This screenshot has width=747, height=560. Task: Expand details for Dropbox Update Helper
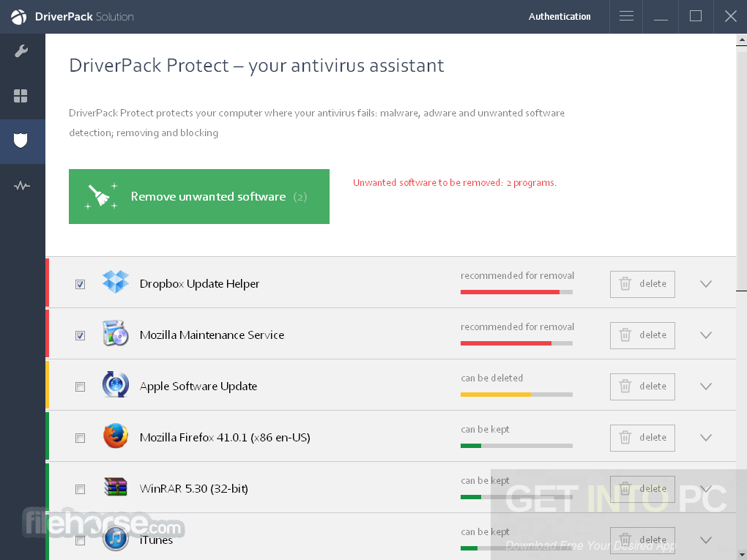tap(705, 284)
